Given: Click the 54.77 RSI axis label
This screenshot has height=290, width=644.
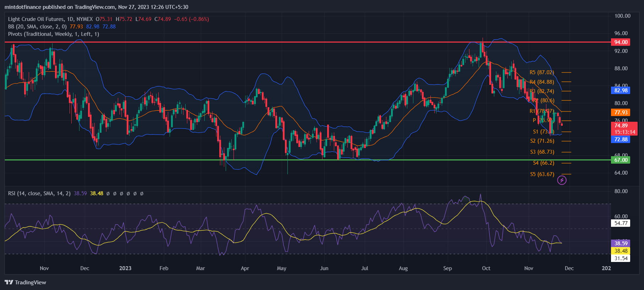Looking at the screenshot, I should [x=621, y=223].
